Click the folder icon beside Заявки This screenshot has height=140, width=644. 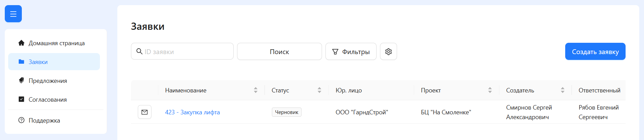pyautogui.click(x=21, y=62)
